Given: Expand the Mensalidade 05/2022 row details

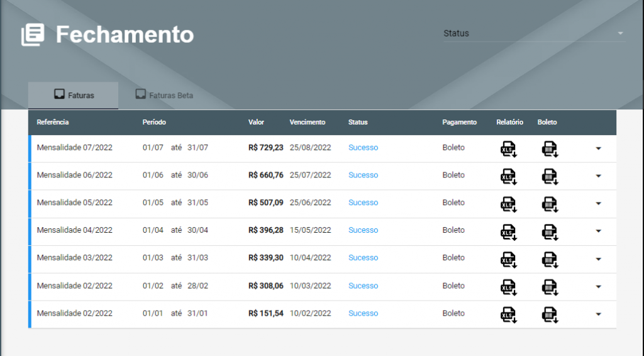Looking at the screenshot, I should tap(598, 204).
